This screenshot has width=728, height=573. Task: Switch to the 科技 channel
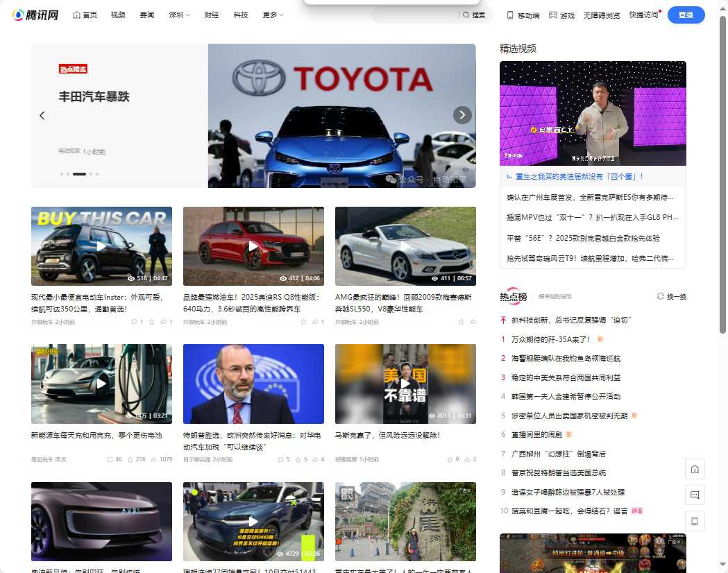tap(240, 15)
